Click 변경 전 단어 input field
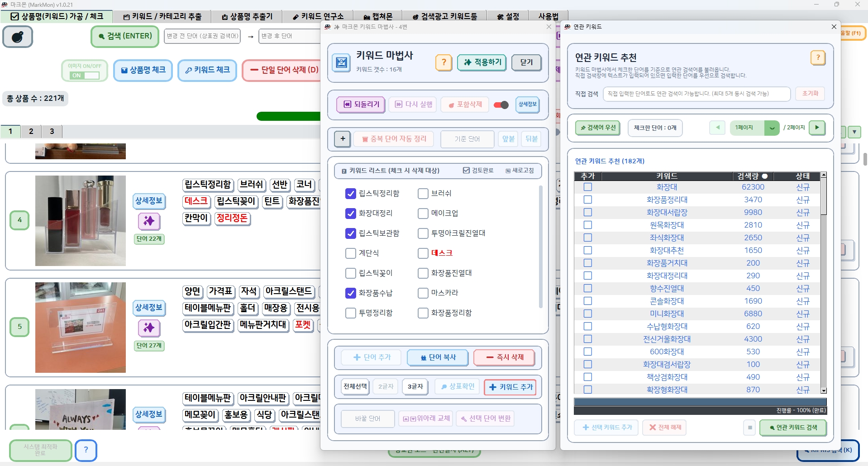The height and width of the screenshot is (466, 868). 202,36
